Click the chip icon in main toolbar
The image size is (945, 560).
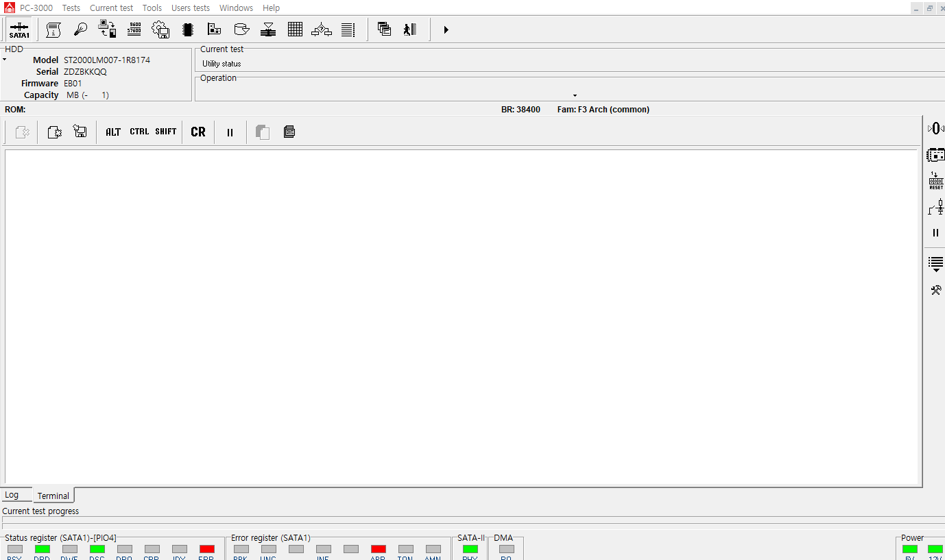(x=188, y=29)
